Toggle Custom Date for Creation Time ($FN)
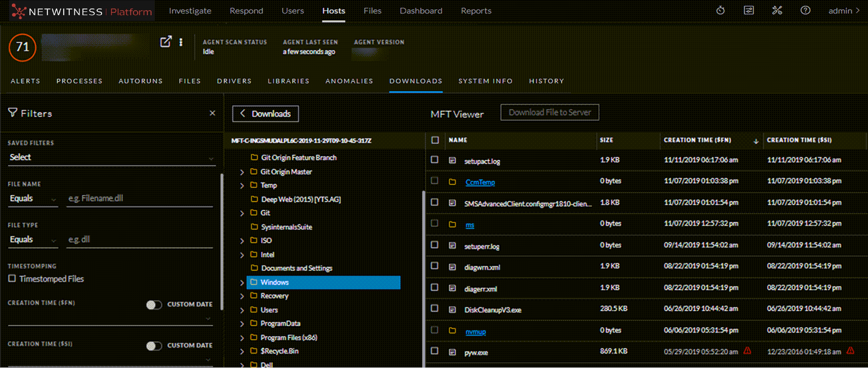Viewport: 868px width, 368px height. (154, 305)
